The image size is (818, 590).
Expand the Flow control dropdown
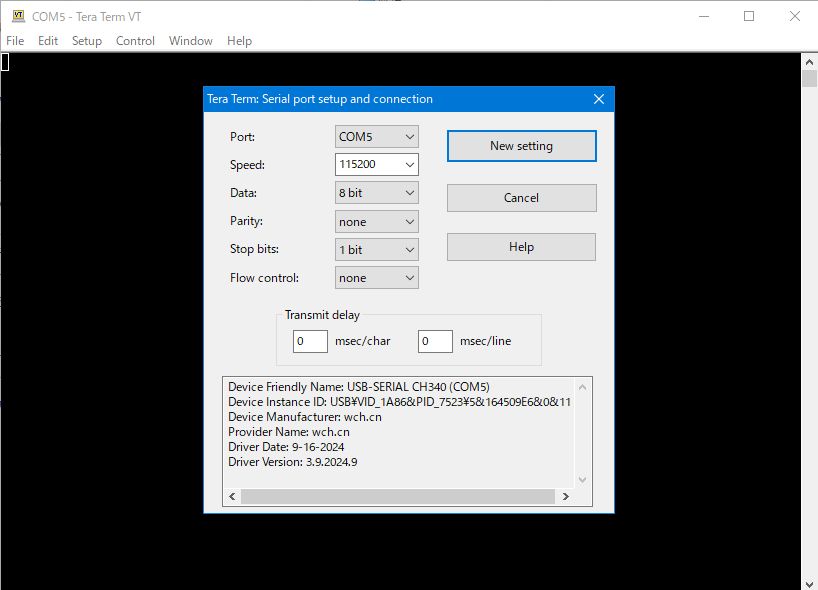(377, 277)
